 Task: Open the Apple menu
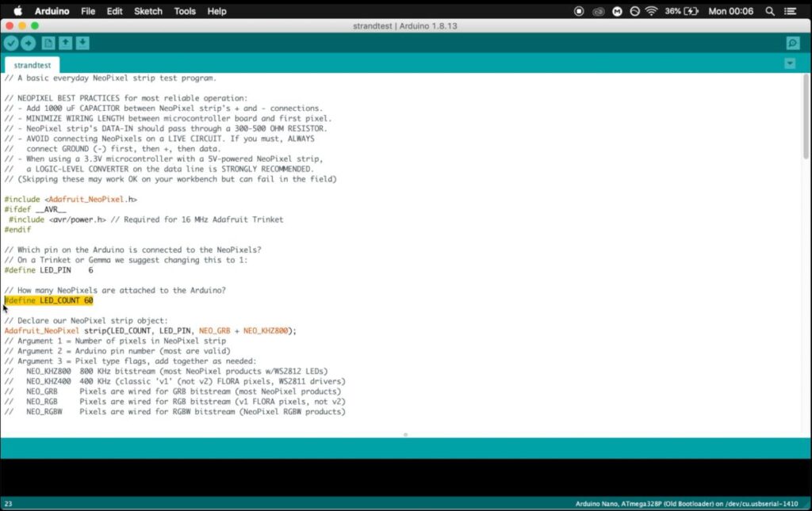click(x=17, y=11)
